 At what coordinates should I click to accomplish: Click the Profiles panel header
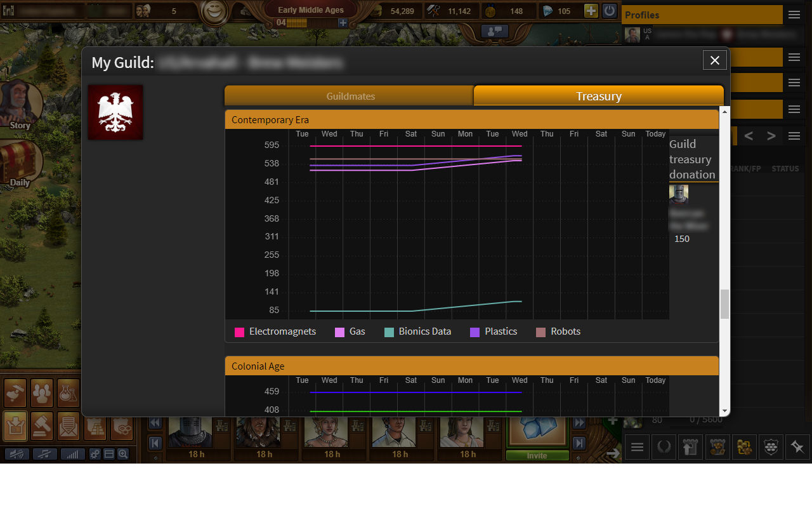pyautogui.click(x=702, y=15)
